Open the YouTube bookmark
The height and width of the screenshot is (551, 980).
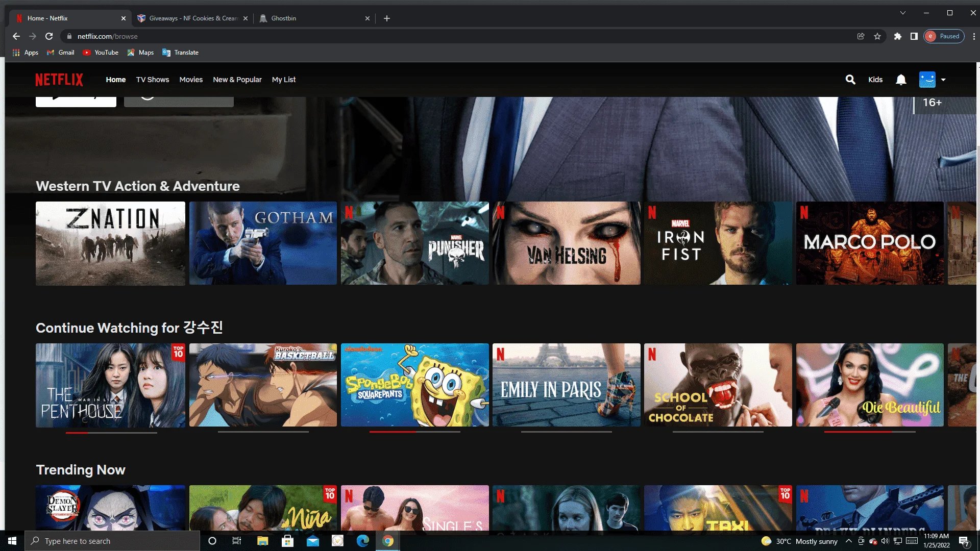[x=101, y=53]
